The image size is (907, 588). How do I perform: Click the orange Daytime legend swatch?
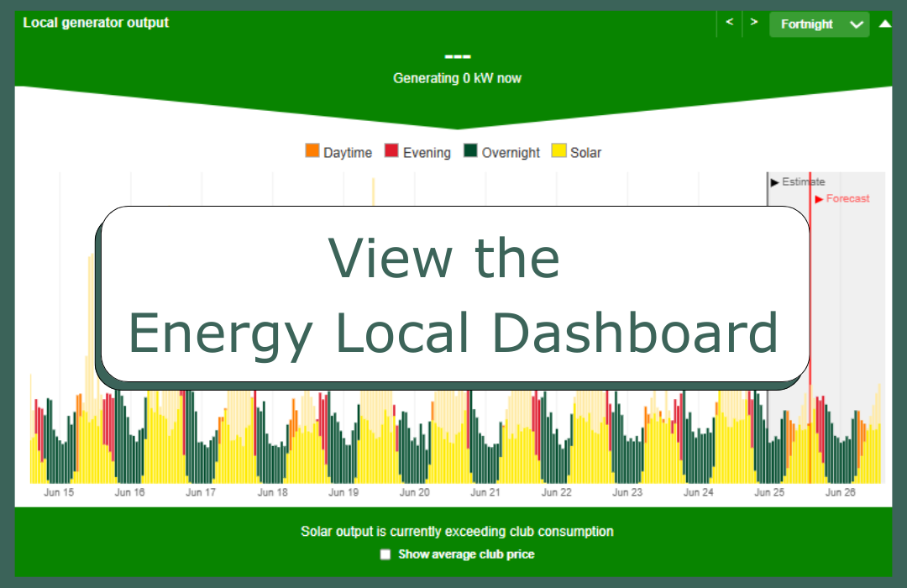click(x=312, y=151)
